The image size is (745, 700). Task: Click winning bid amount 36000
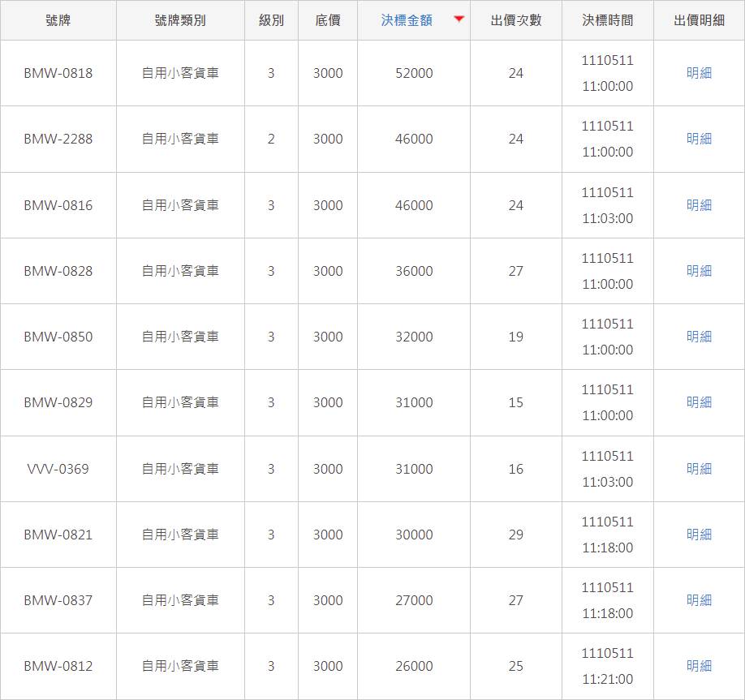(414, 271)
